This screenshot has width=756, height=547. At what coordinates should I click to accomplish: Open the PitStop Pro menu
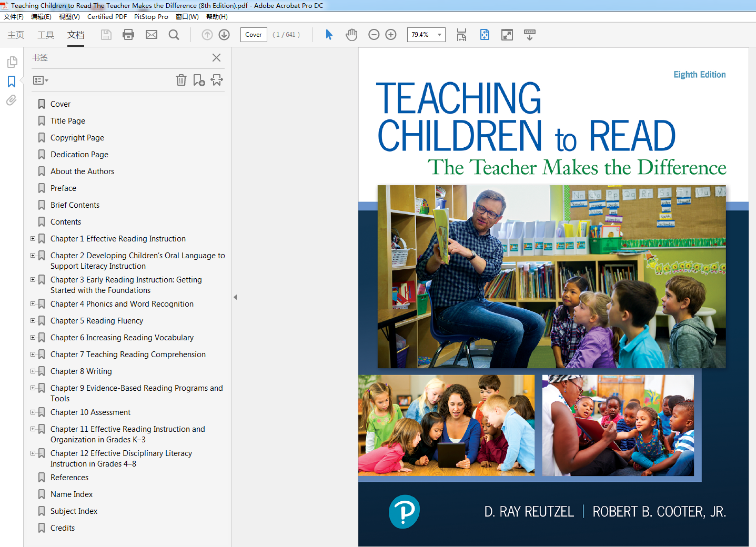[x=151, y=17]
